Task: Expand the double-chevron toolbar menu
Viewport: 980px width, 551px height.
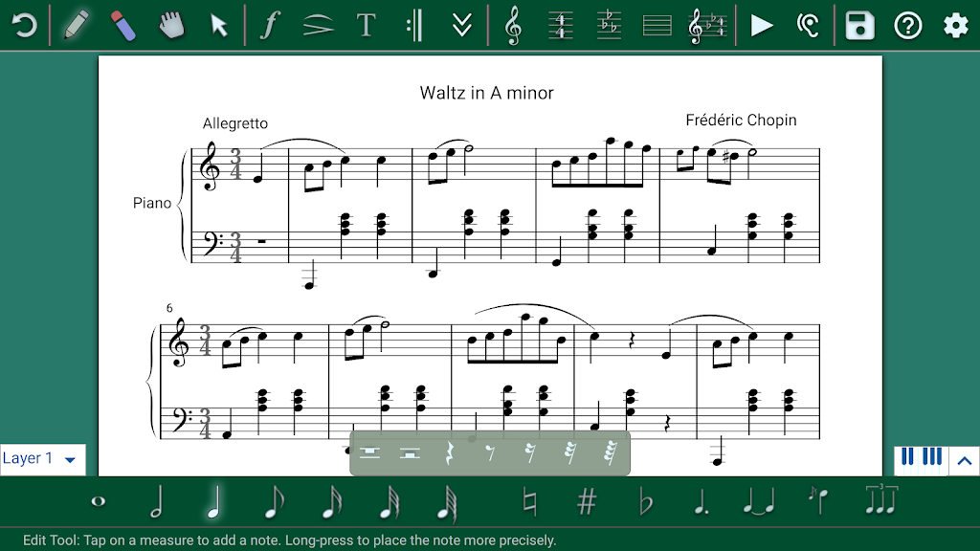Action: pos(462,26)
